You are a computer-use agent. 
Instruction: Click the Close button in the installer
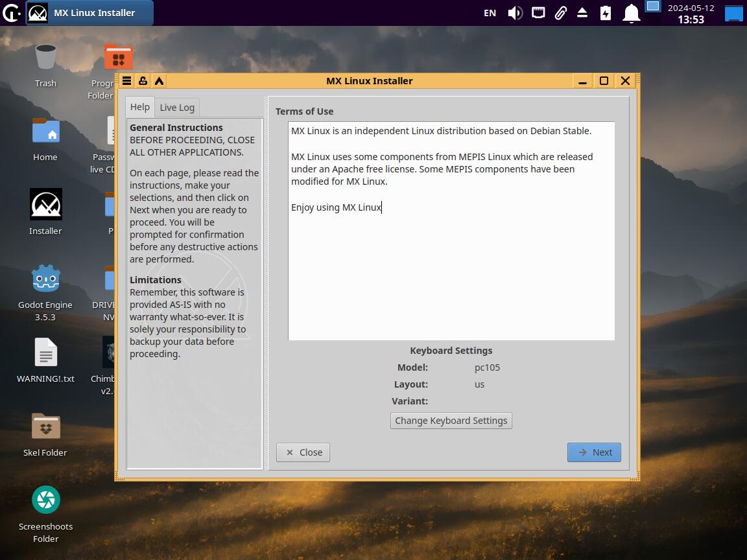pos(303,452)
